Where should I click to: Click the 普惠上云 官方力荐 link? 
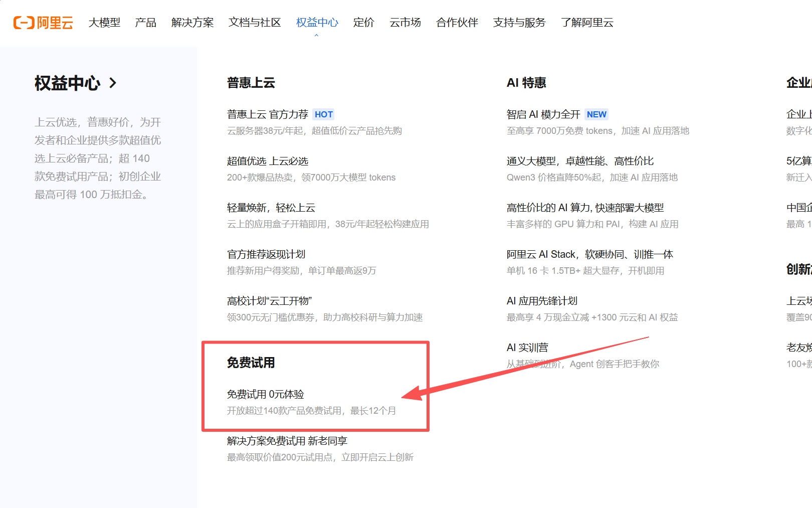268,114
